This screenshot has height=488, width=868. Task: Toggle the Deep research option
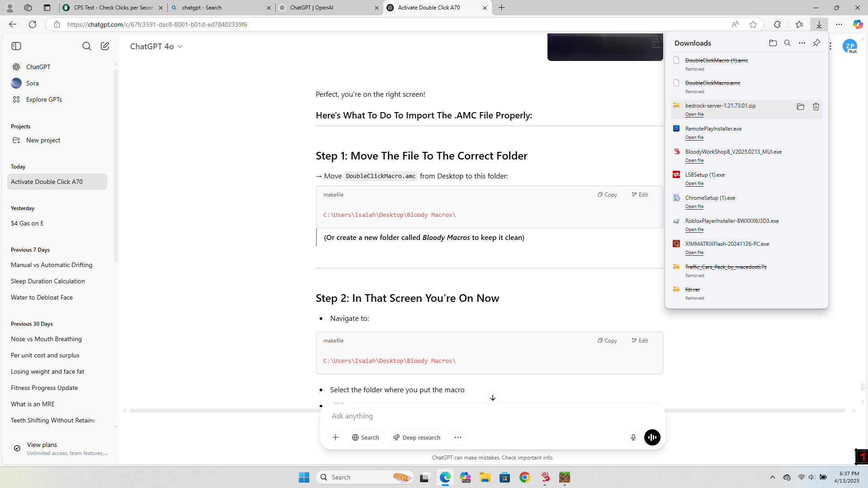[x=416, y=437]
